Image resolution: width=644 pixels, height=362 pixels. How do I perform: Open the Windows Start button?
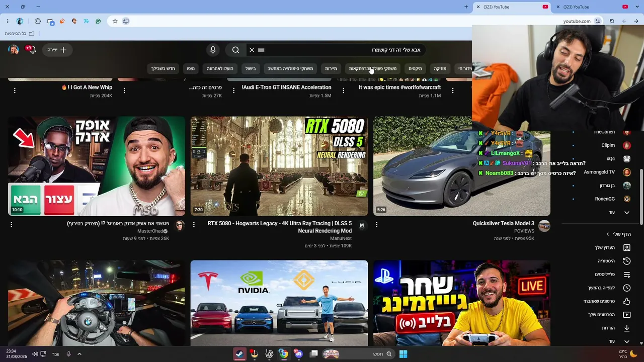[403, 354]
